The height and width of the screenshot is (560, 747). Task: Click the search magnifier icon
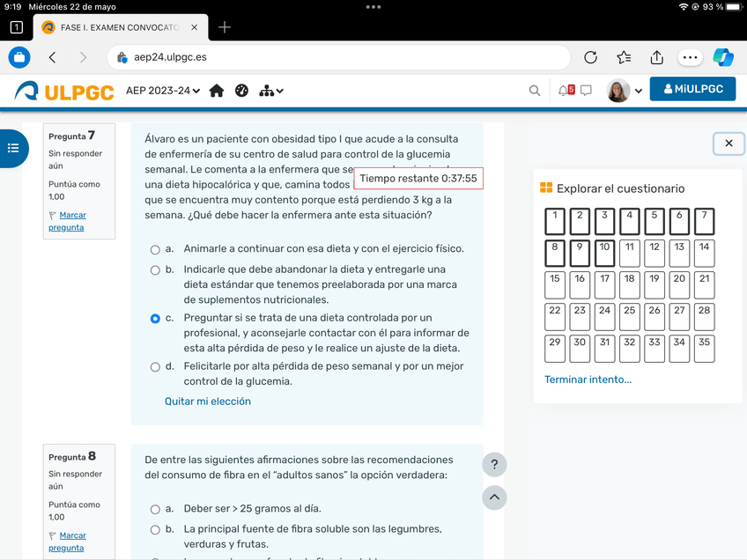point(535,91)
